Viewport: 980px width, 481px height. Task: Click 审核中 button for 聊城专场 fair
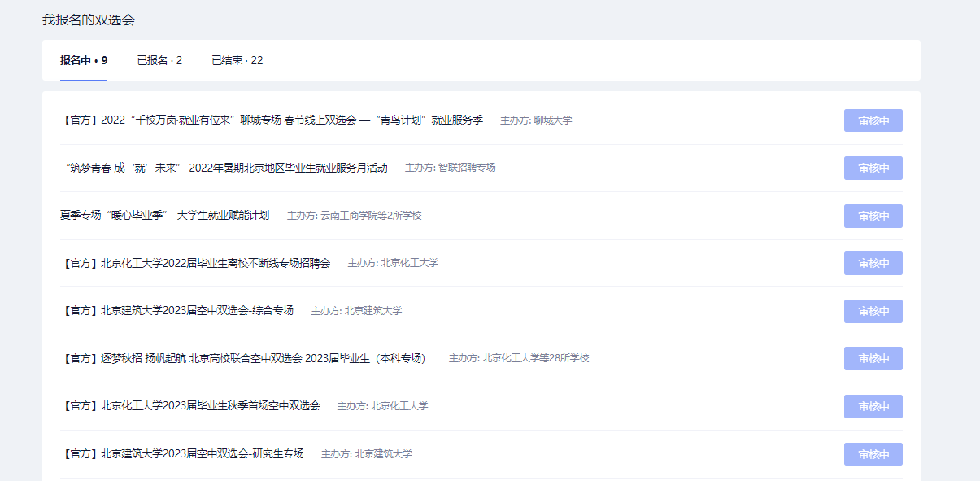(x=873, y=120)
